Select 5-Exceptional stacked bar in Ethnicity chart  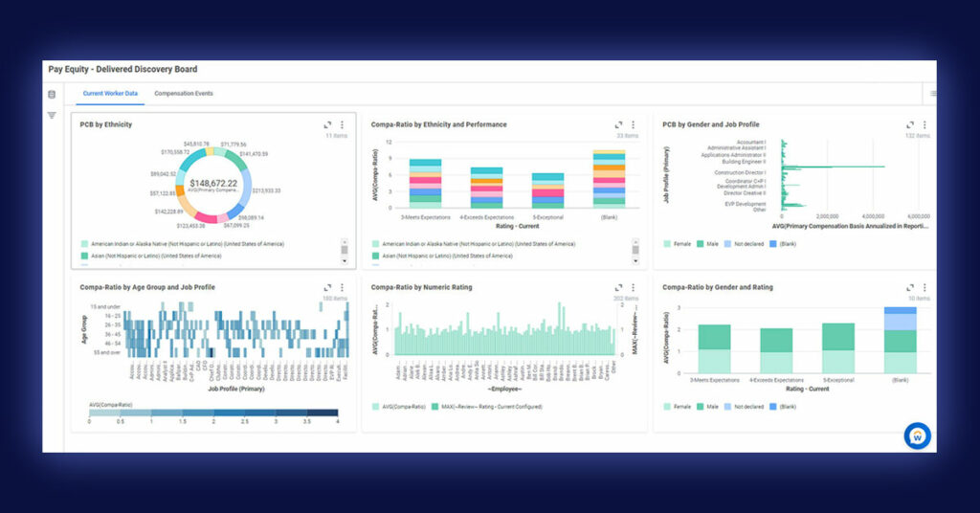[548, 190]
